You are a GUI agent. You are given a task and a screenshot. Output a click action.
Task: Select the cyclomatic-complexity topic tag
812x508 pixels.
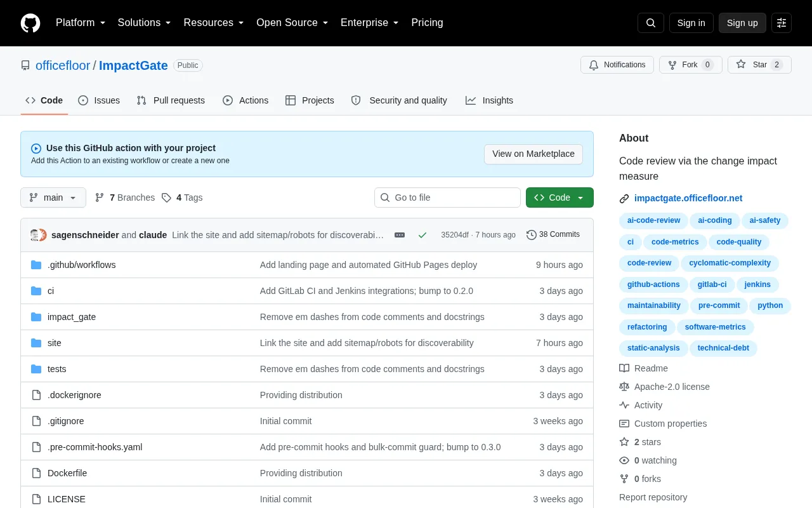coord(730,263)
